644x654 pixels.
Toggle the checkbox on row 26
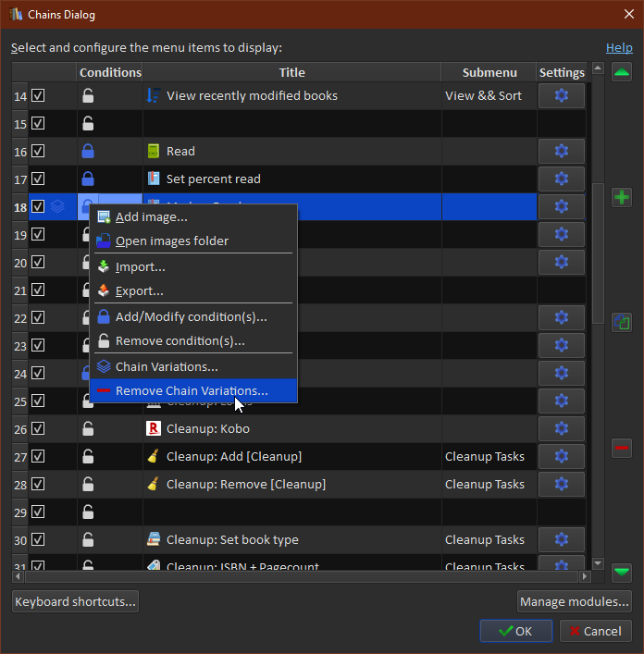pyautogui.click(x=38, y=428)
